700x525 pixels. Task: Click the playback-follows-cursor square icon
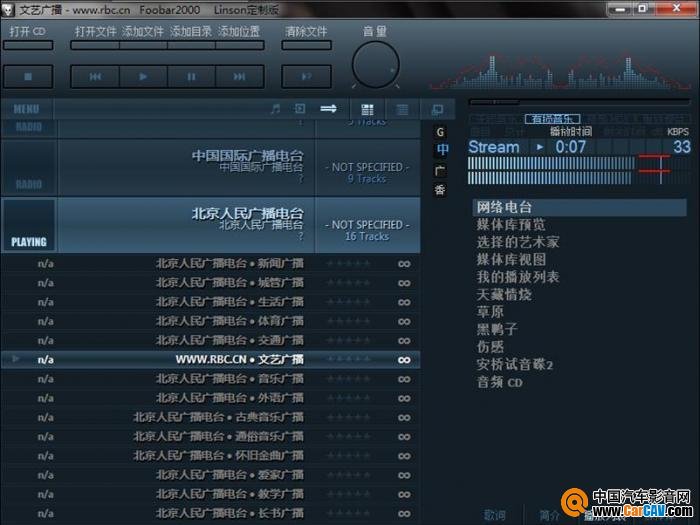[300, 108]
